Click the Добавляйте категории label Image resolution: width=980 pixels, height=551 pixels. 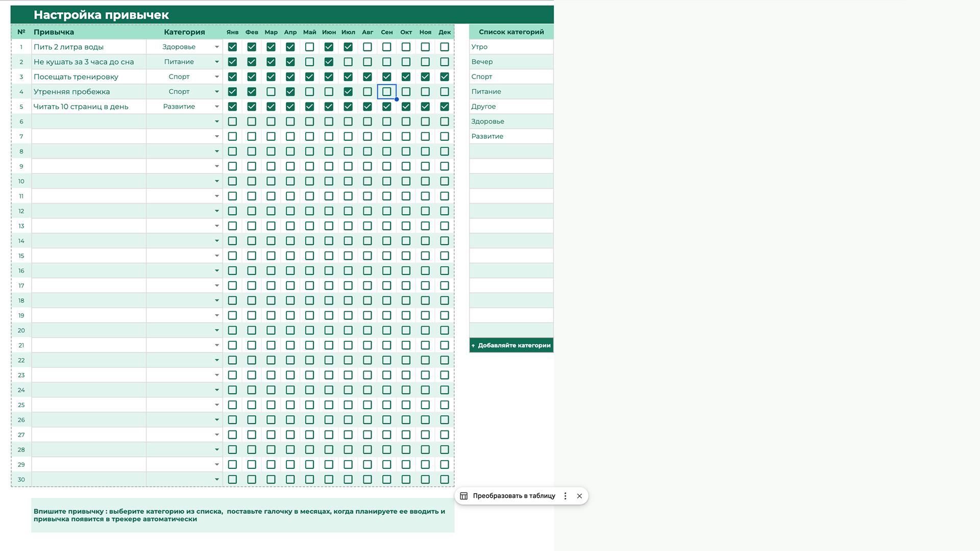click(x=511, y=345)
